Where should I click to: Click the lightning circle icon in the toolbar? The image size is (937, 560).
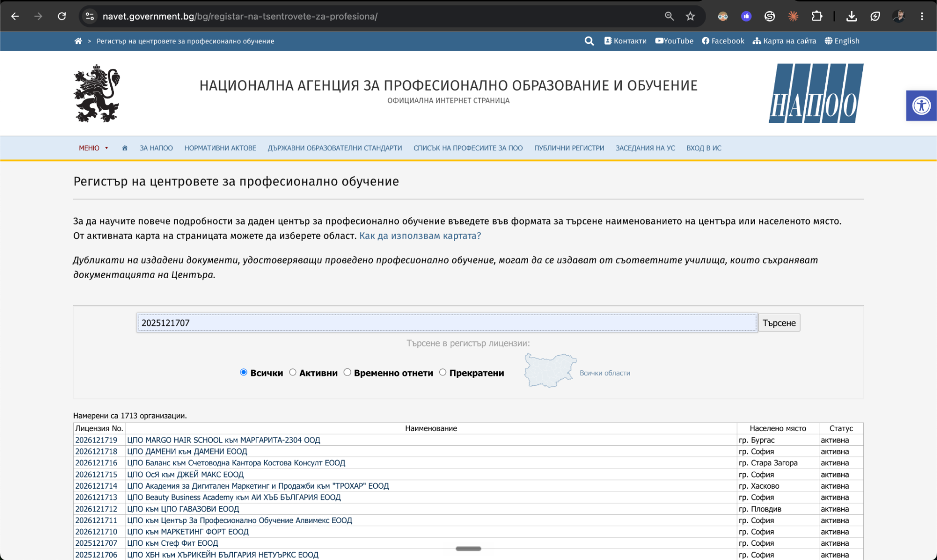[875, 16]
